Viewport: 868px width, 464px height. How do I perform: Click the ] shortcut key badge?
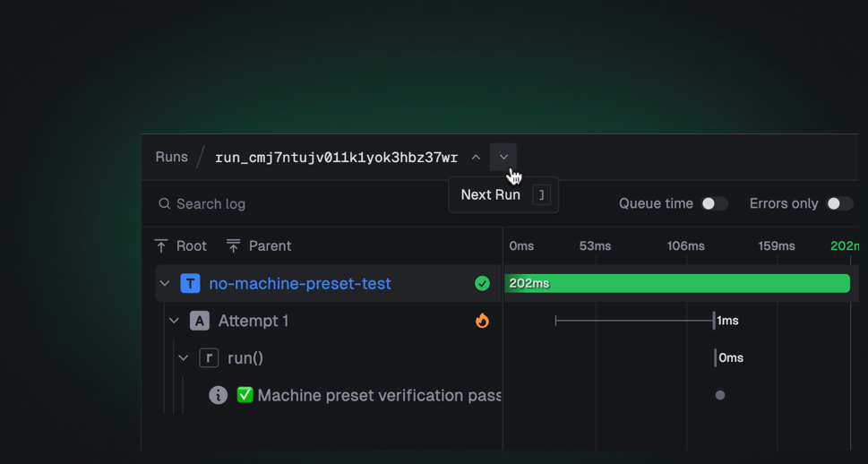point(541,195)
